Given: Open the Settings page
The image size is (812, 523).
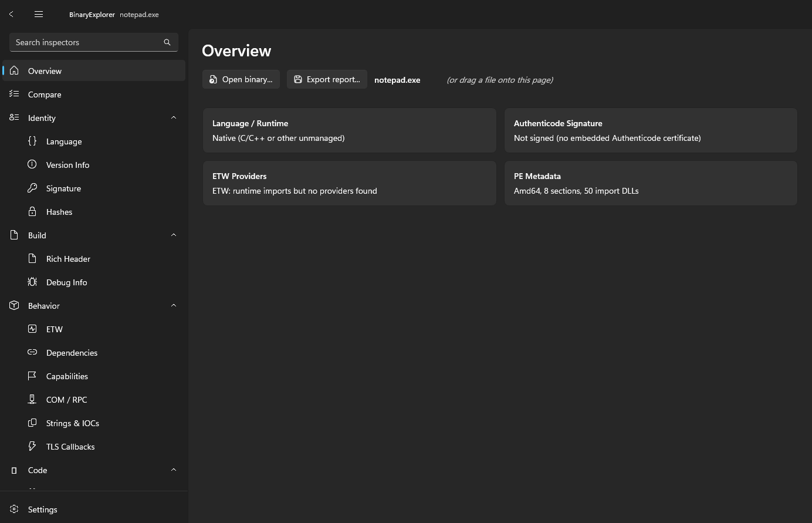Looking at the screenshot, I should click(x=94, y=509).
